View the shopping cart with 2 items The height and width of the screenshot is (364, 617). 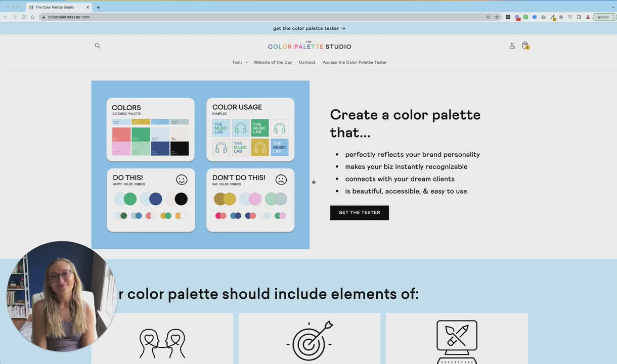pos(525,45)
